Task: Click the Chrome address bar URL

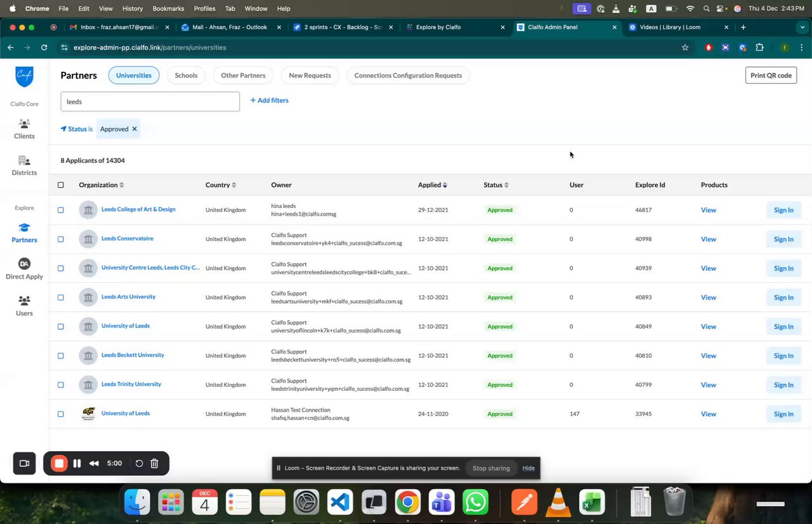Action: pos(150,48)
